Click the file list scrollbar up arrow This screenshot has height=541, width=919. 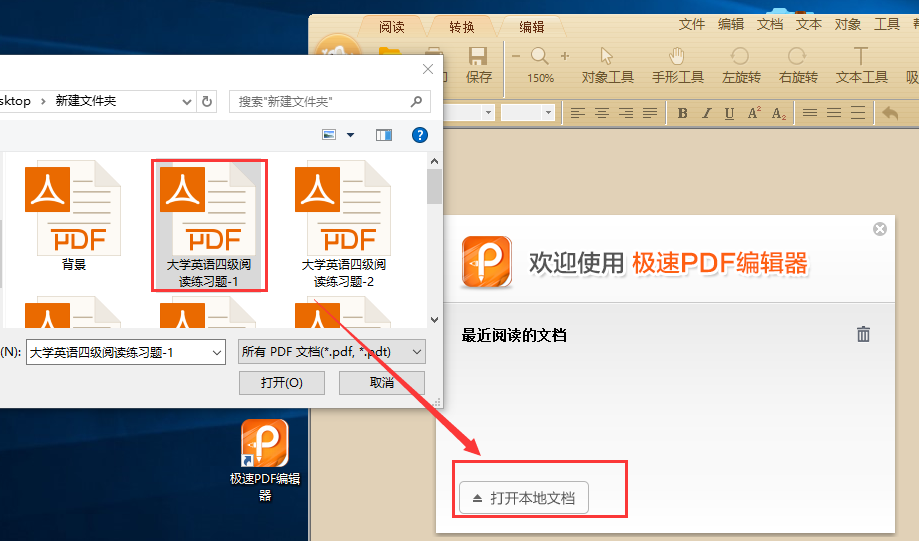click(x=434, y=161)
